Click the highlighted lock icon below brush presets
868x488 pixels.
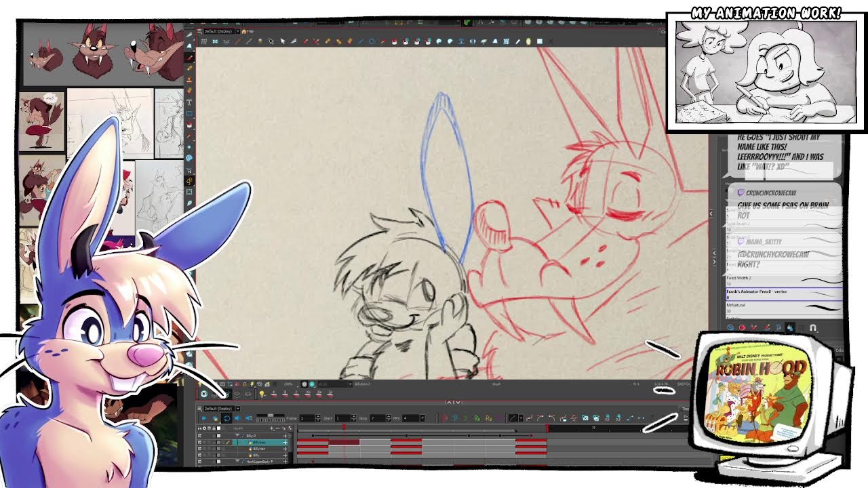(790, 327)
